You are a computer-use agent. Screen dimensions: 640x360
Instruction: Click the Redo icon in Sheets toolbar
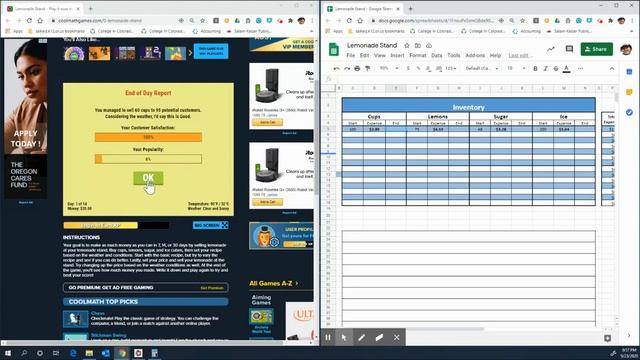coord(347,69)
